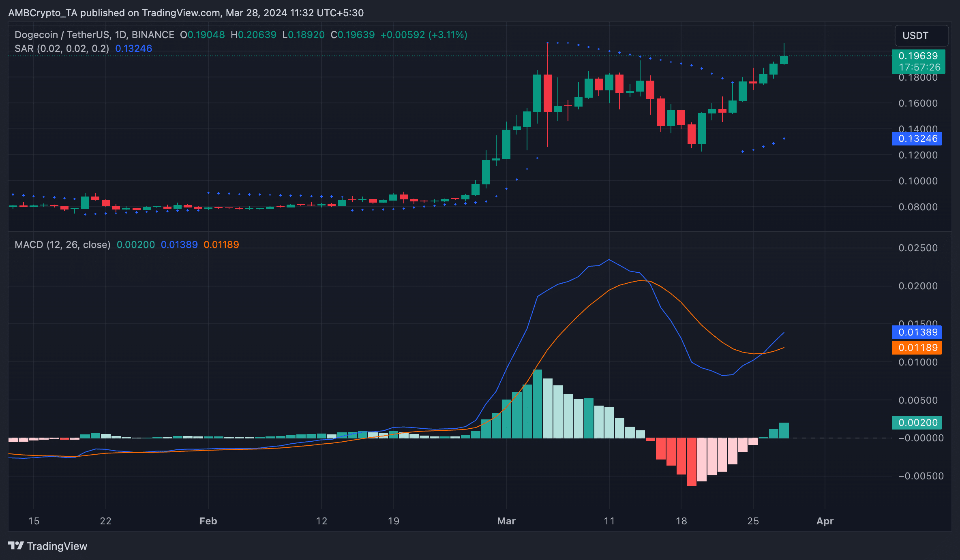Click the blue 0.01389 MACD axis label
The width and height of the screenshot is (960, 560).
tap(917, 332)
